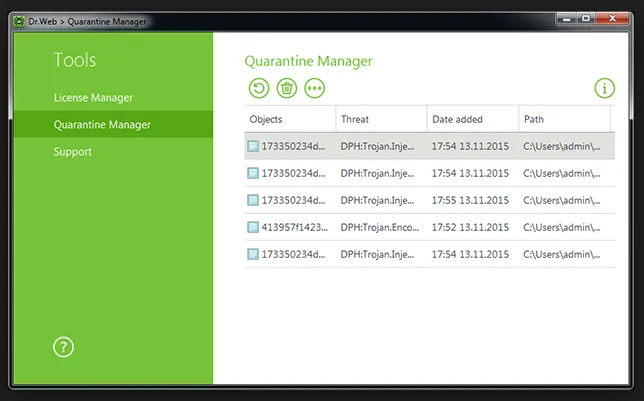
Task: Sort by the Threat column header
Action: (x=382, y=119)
